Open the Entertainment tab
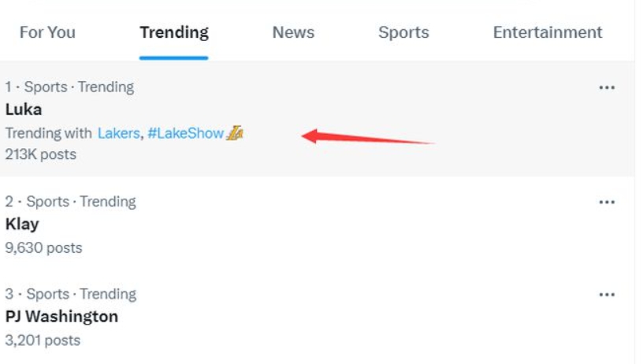The image size is (643, 364). (548, 32)
